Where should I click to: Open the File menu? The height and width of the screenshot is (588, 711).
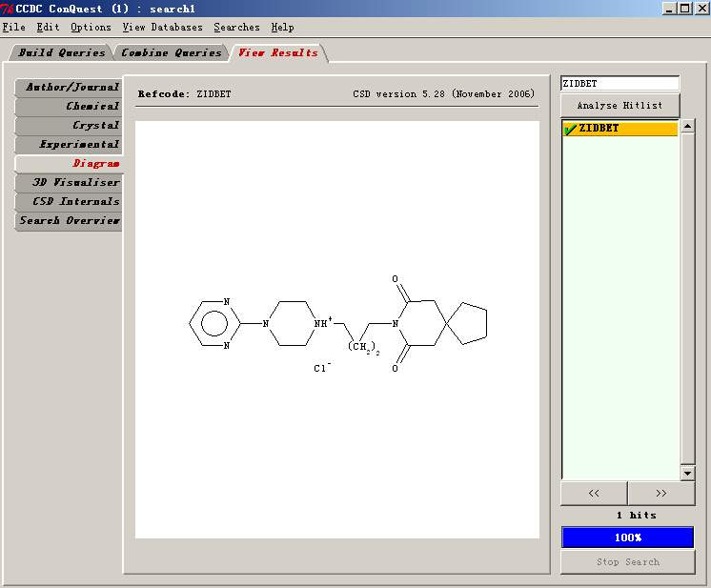(x=13, y=28)
